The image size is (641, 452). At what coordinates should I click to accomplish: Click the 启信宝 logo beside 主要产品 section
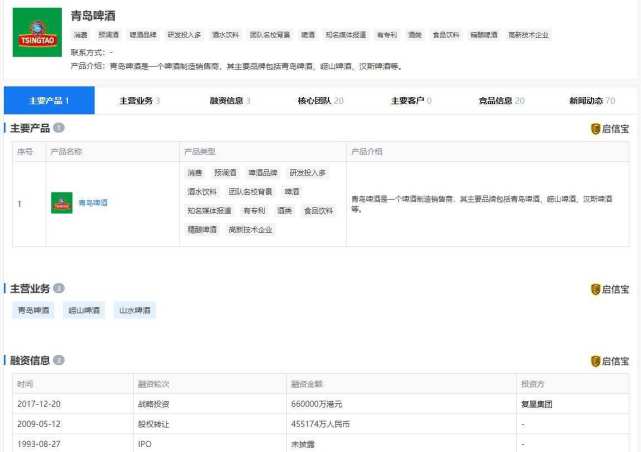pyautogui.click(x=610, y=129)
